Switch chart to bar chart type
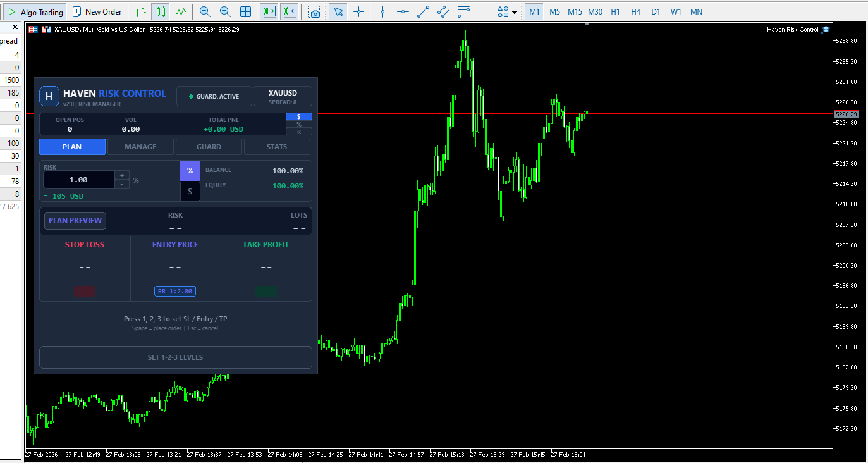This screenshot has width=868, height=463. point(141,11)
